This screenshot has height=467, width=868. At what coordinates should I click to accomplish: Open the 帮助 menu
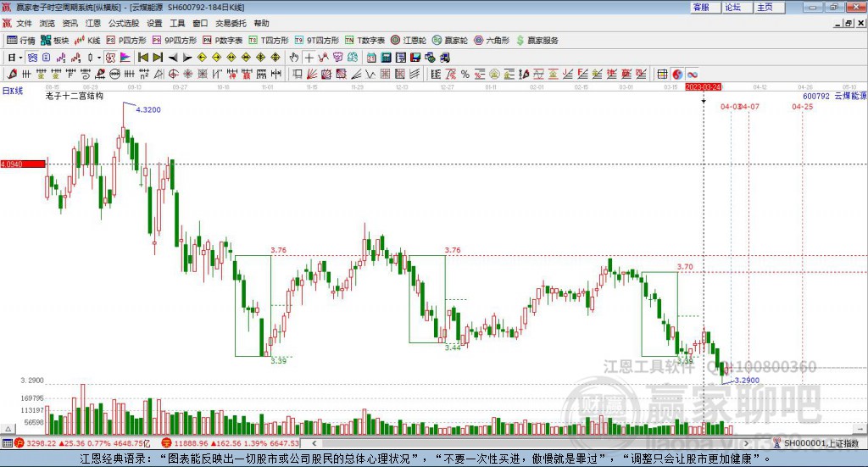coord(261,23)
